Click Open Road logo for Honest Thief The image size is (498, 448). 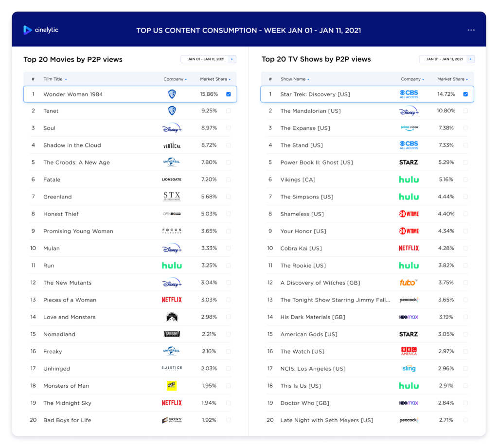tap(172, 214)
